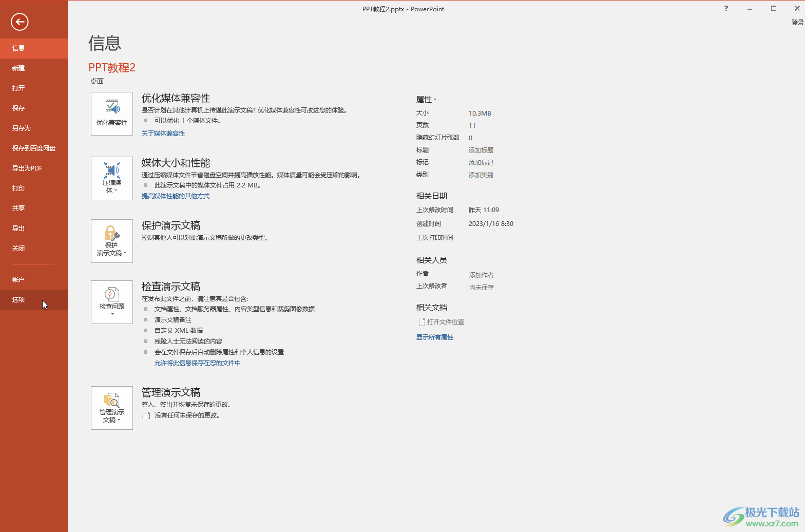Click 打开文件位置 link
Viewport: 805px width, 532px height.
442,322
